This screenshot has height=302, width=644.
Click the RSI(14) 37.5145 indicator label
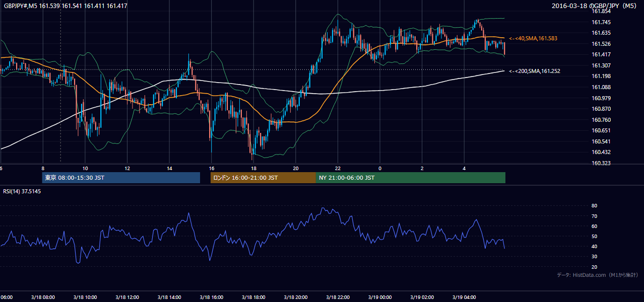pyautogui.click(x=22, y=191)
